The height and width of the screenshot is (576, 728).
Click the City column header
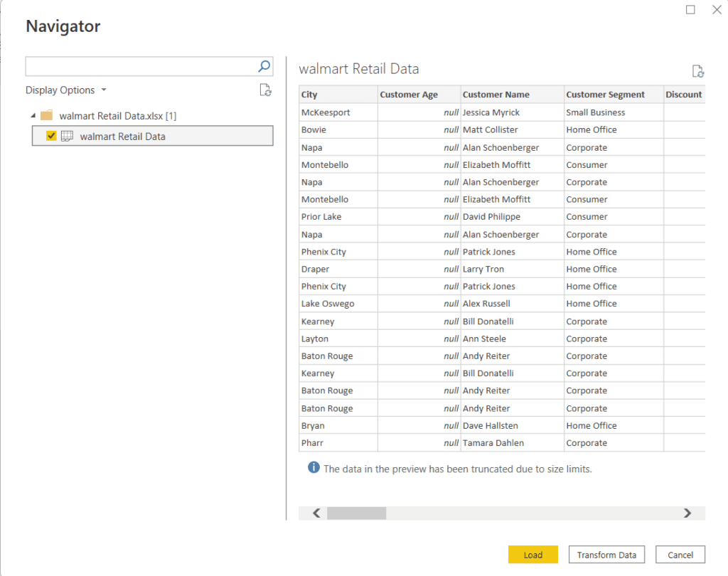coord(338,95)
